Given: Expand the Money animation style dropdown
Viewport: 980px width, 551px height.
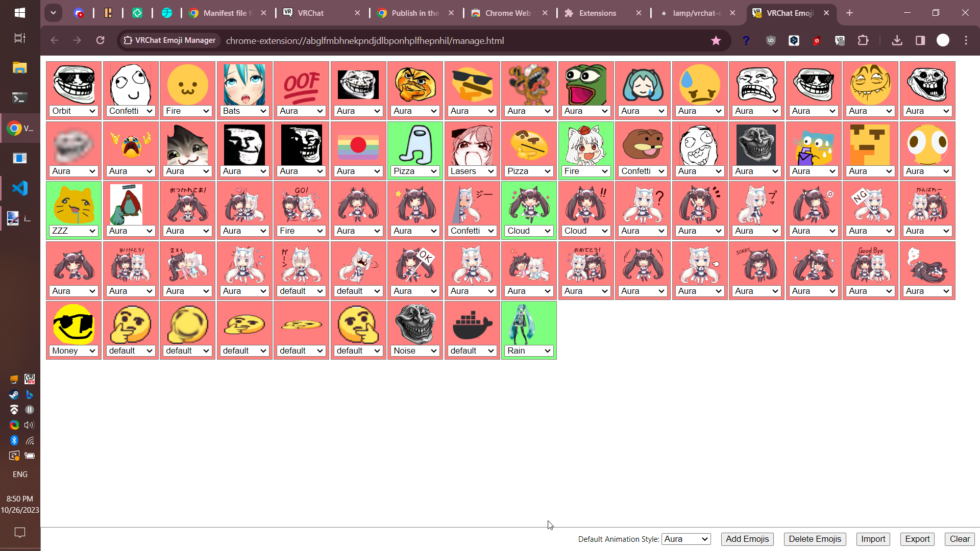Looking at the screenshot, I should pyautogui.click(x=73, y=350).
